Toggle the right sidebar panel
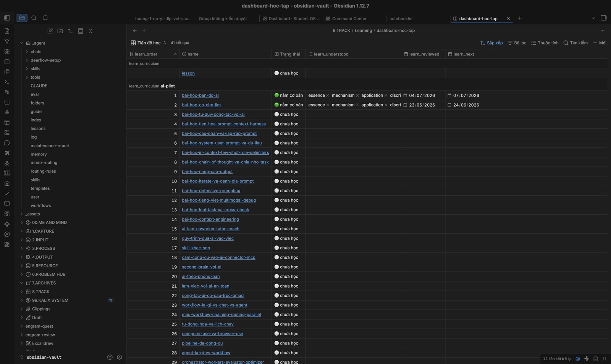This screenshot has height=364, width=611. pos(603,18)
